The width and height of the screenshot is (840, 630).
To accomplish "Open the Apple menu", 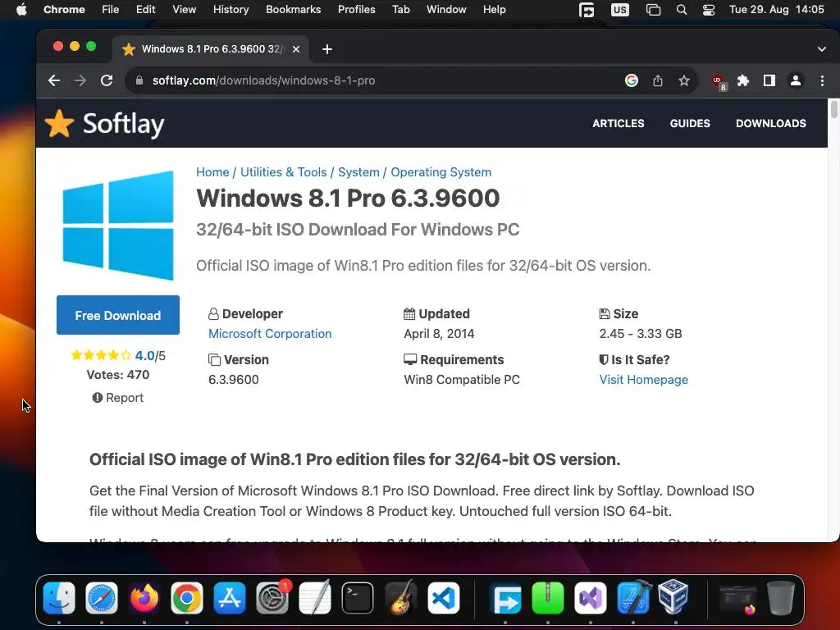I will coord(21,10).
